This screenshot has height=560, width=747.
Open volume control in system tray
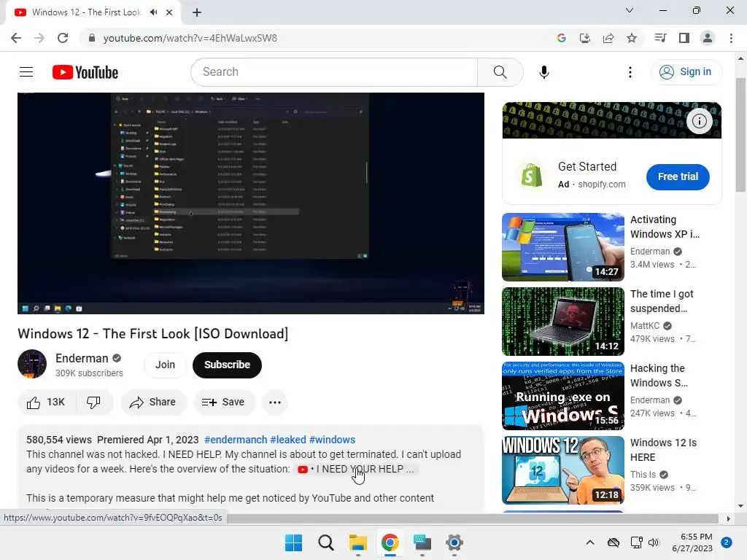654,542
